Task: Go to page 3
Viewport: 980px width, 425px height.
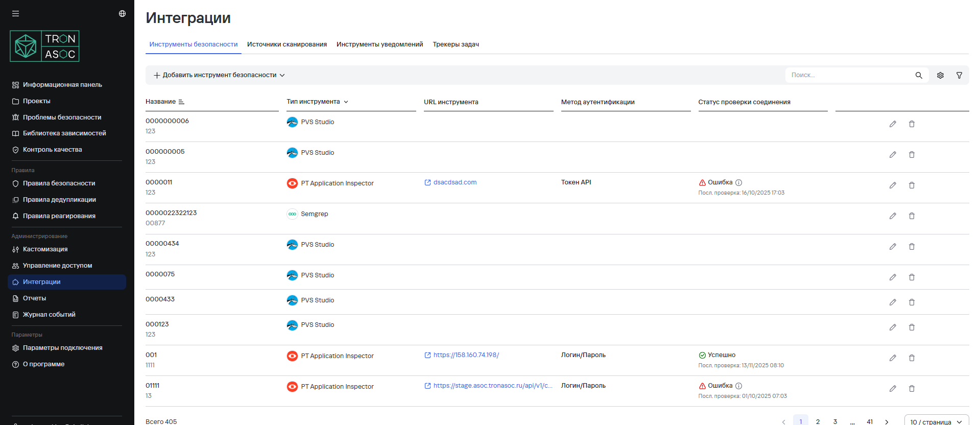Action: click(835, 421)
